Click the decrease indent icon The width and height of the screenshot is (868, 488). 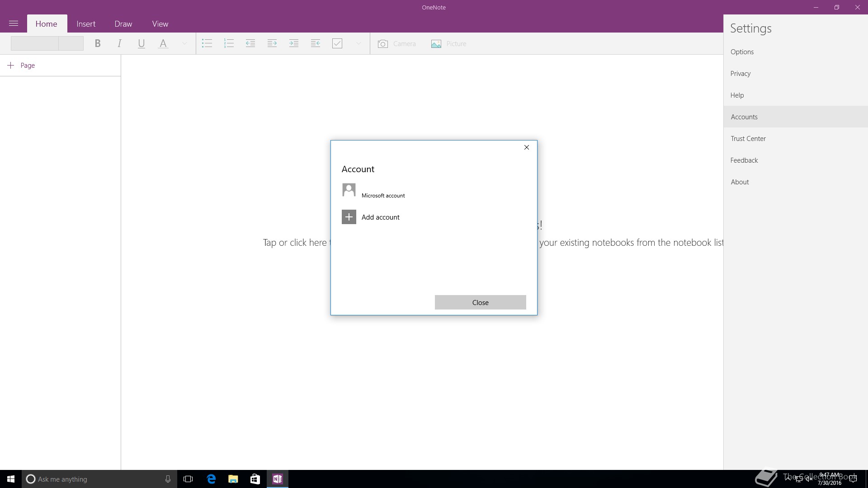(x=250, y=43)
